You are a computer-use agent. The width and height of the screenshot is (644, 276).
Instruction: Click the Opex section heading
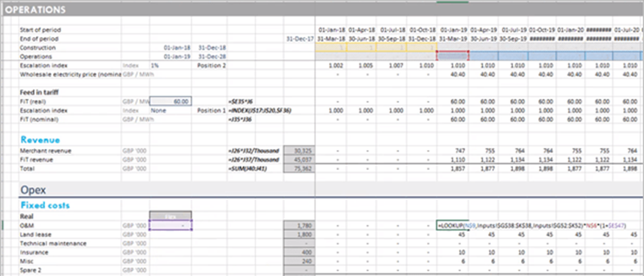(x=33, y=190)
